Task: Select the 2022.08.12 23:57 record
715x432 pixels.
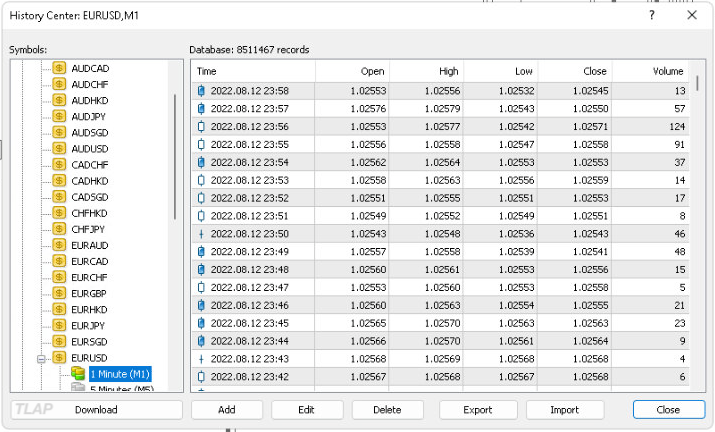Action: click(x=440, y=109)
